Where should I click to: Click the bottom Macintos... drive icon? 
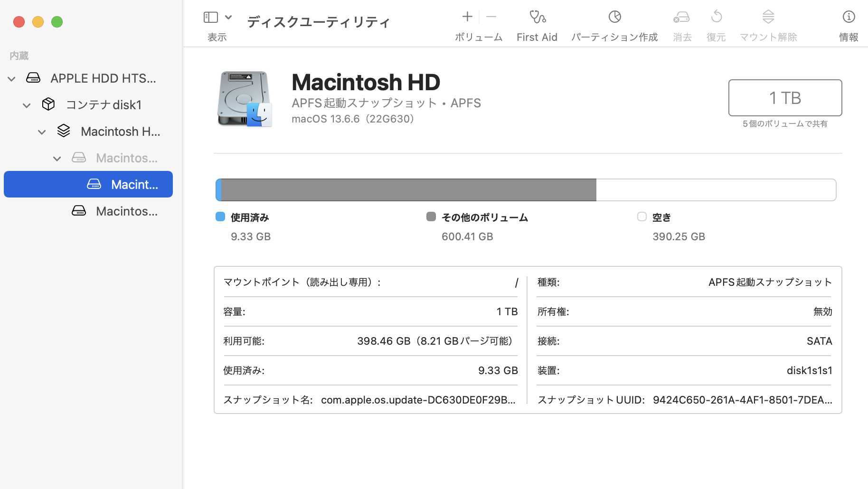pyautogui.click(x=79, y=210)
